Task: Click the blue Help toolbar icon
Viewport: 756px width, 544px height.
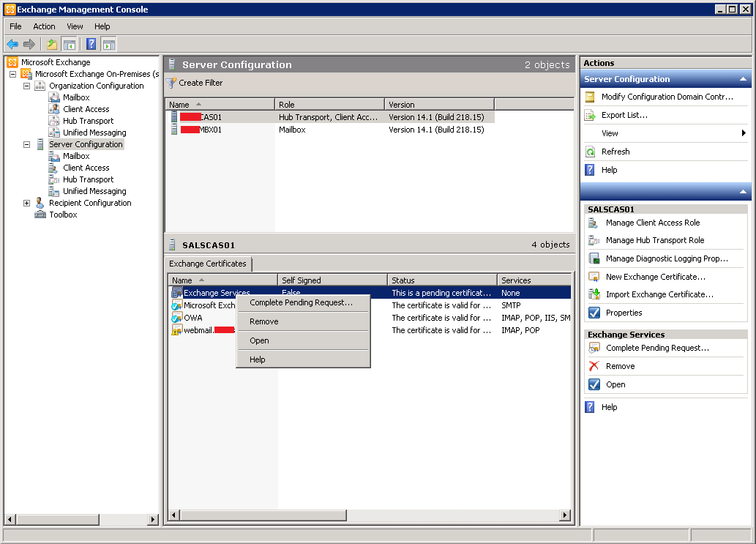Action: (91, 45)
